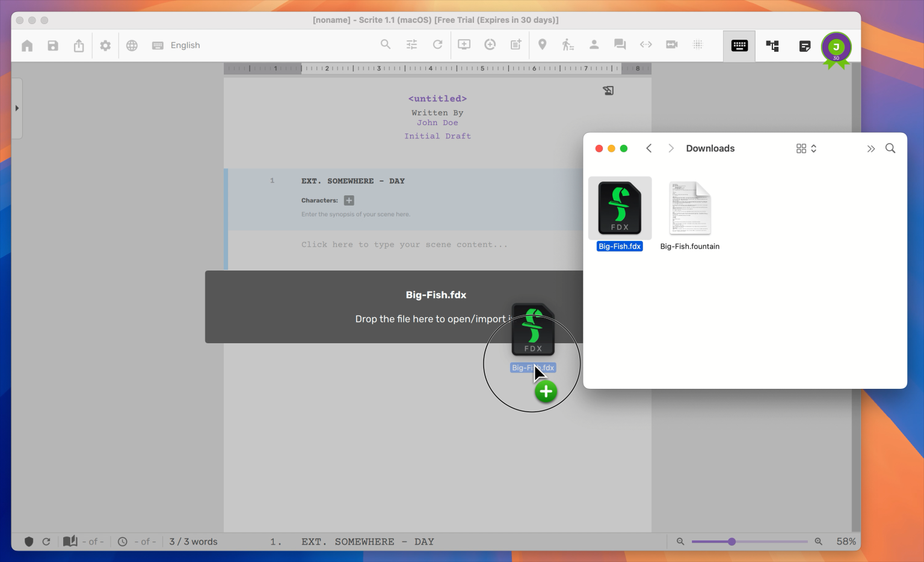Image resolution: width=924 pixels, height=562 pixels.
Task: Expand the Finder toolbar overflow chevron
Action: pos(871,148)
